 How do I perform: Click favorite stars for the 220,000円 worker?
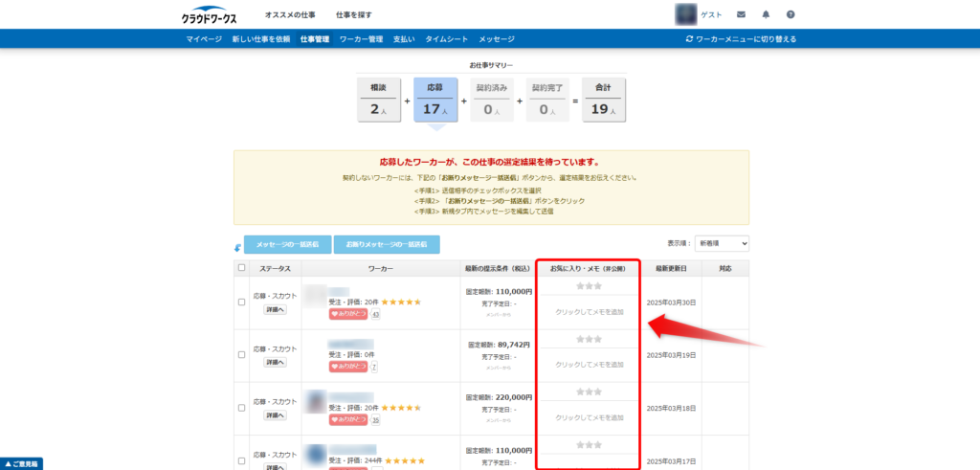click(x=589, y=392)
